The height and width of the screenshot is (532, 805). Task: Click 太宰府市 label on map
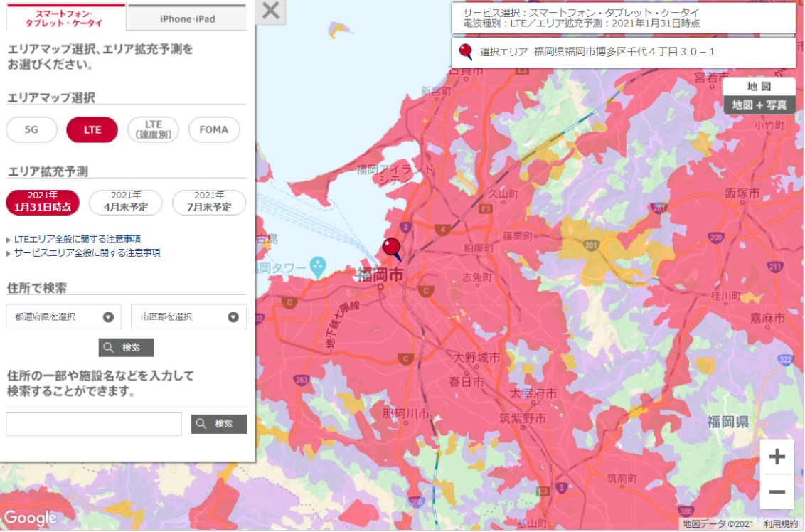pyautogui.click(x=533, y=394)
